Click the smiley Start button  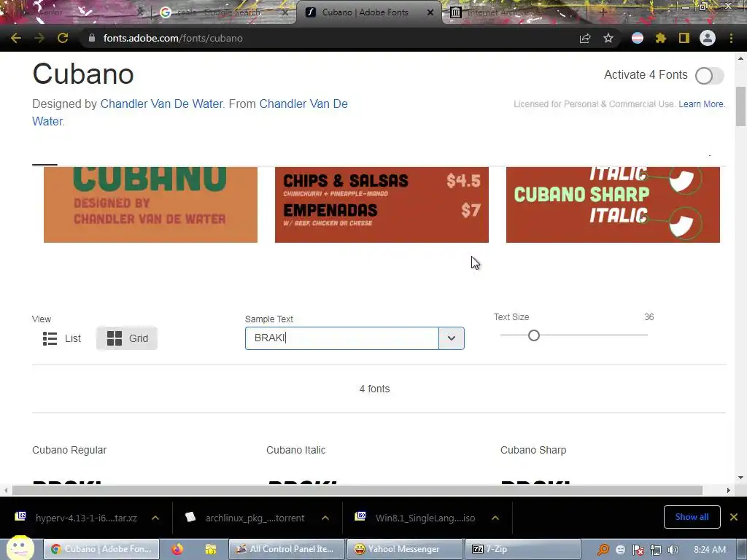20,548
